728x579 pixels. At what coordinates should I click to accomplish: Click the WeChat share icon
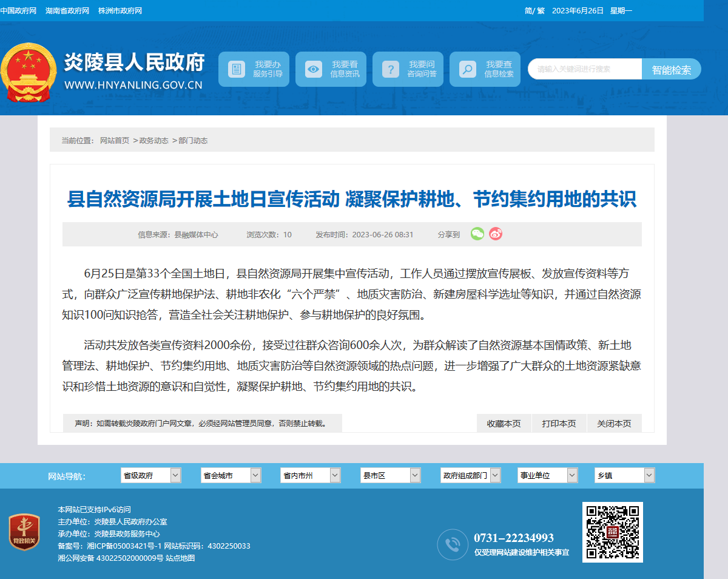point(477,234)
